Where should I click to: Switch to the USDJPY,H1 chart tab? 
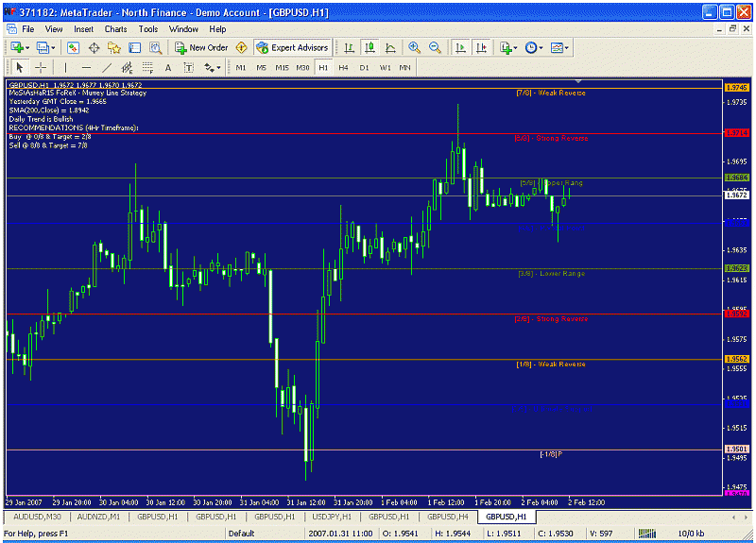pyautogui.click(x=333, y=518)
